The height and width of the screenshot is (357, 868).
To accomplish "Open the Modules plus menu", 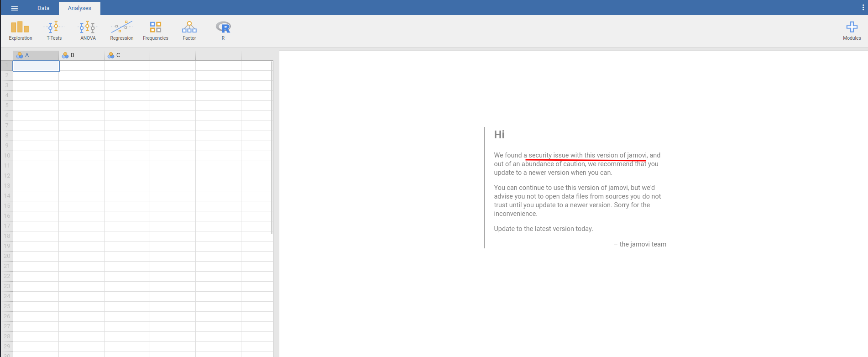I will coord(852,31).
